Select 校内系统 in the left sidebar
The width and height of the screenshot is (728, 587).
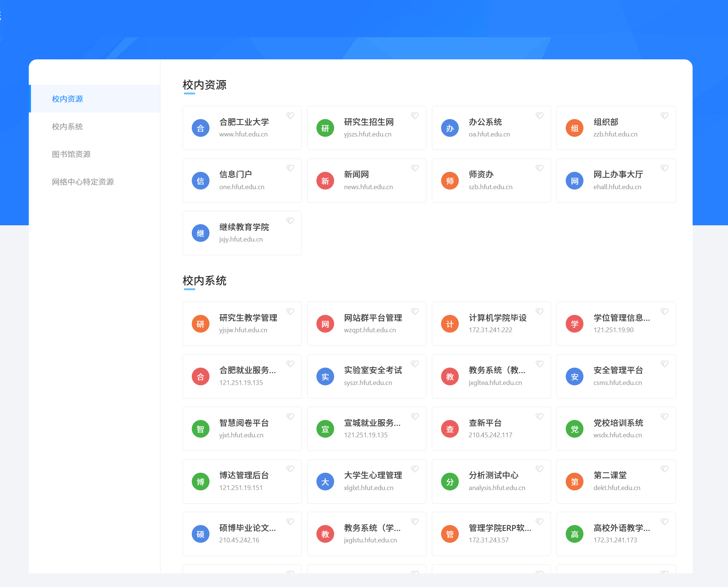(x=67, y=126)
